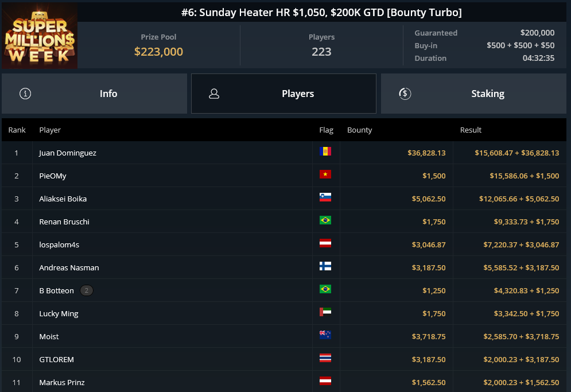Select the Aliaksei Boika player row
571x392 pixels.
(x=284, y=199)
